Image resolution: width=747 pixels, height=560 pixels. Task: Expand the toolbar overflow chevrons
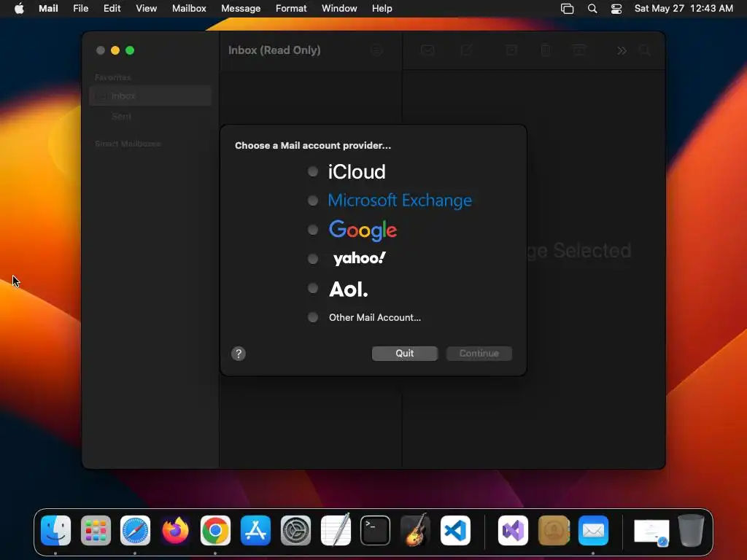(x=622, y=50)
